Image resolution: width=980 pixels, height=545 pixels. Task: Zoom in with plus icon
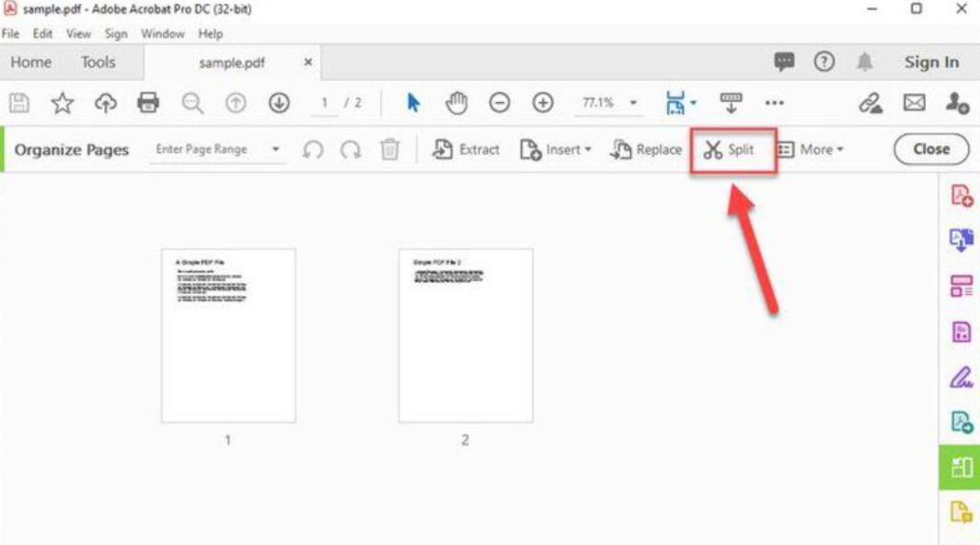coord(543,102)
